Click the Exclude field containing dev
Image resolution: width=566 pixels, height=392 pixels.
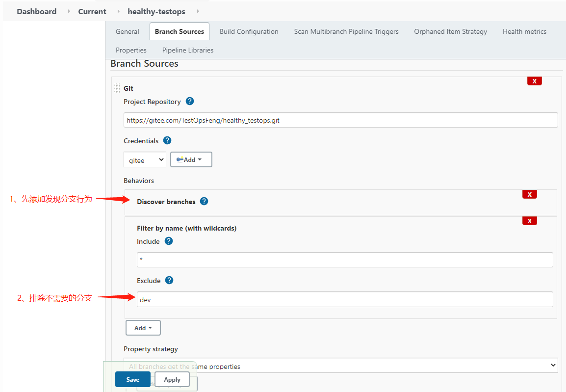pos(345,299)
